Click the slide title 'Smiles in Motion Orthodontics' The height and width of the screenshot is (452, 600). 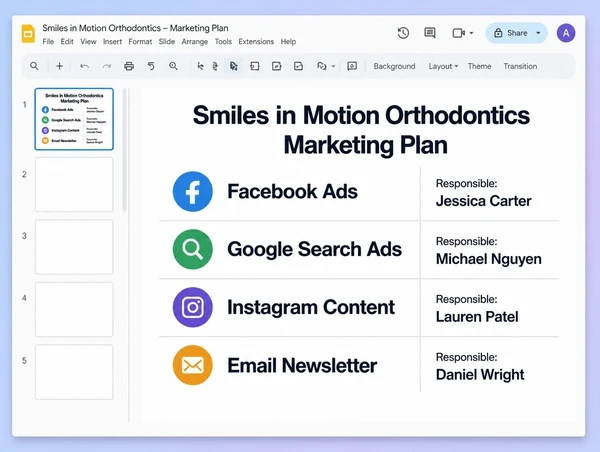pos(361,115)
